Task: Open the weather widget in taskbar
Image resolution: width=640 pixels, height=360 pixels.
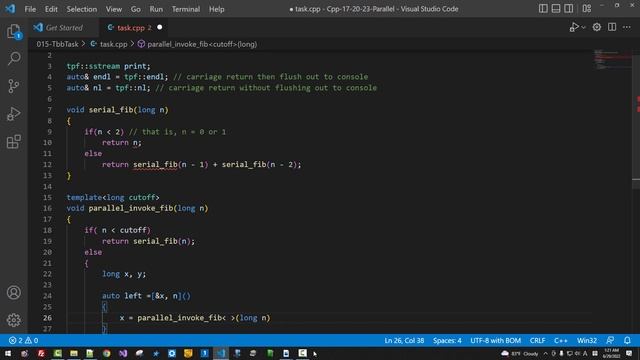Action: (x=520, y=353)
